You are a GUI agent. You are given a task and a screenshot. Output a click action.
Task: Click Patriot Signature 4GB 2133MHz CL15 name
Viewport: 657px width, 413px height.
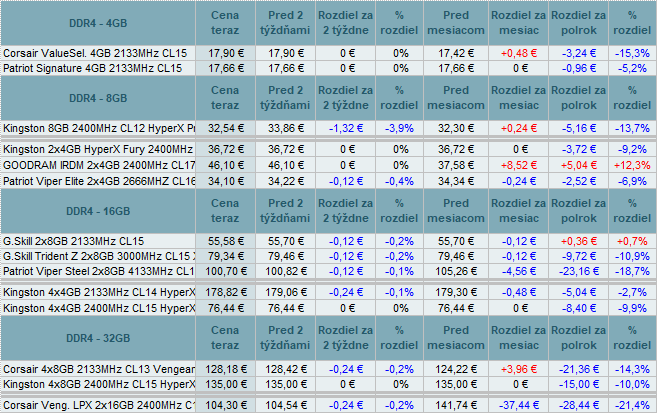pos(93,68)
